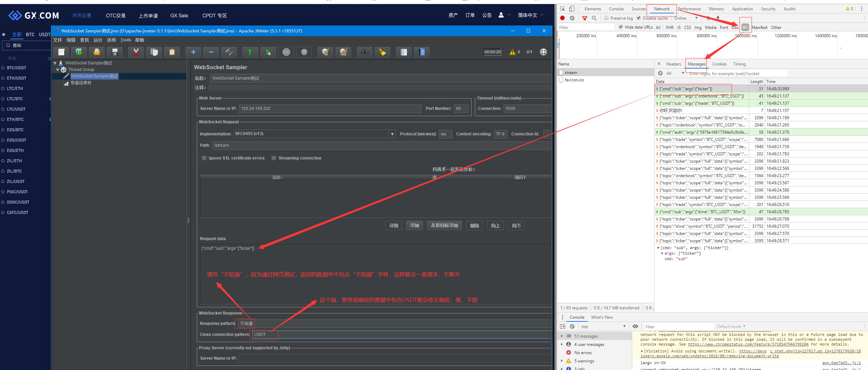Click the Expand all plus icon
Viewport: 868px width, 370px height.
click(x=193, y=52)
